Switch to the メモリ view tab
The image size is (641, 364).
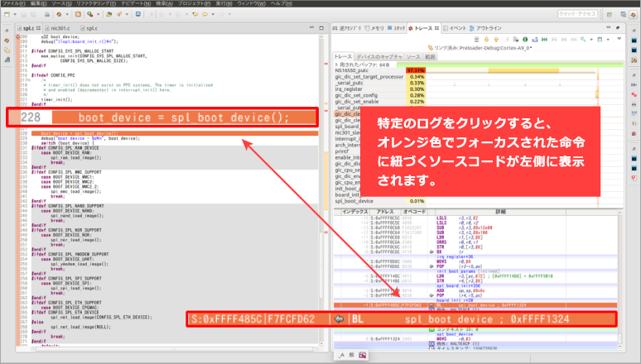[x=374, y=28]
